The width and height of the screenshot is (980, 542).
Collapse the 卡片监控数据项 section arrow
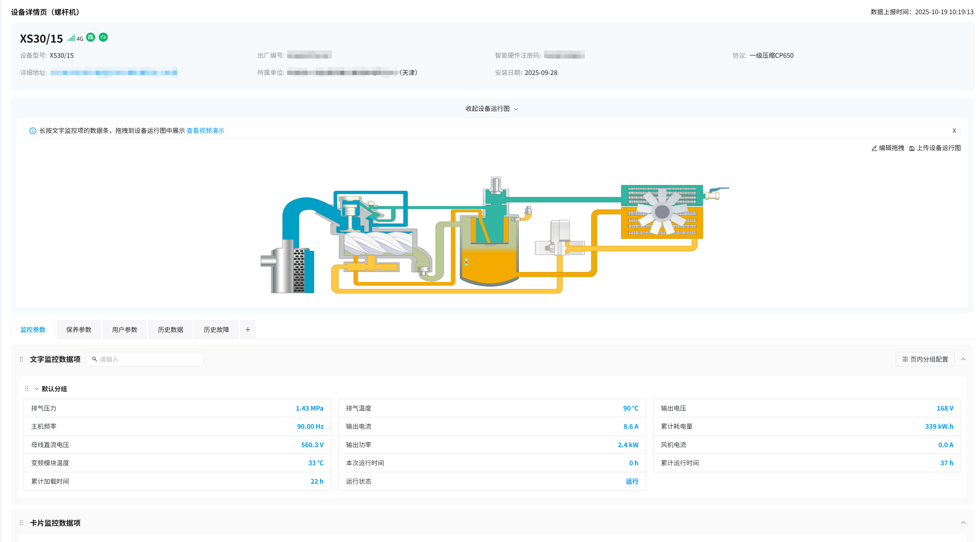click(963, 523)
